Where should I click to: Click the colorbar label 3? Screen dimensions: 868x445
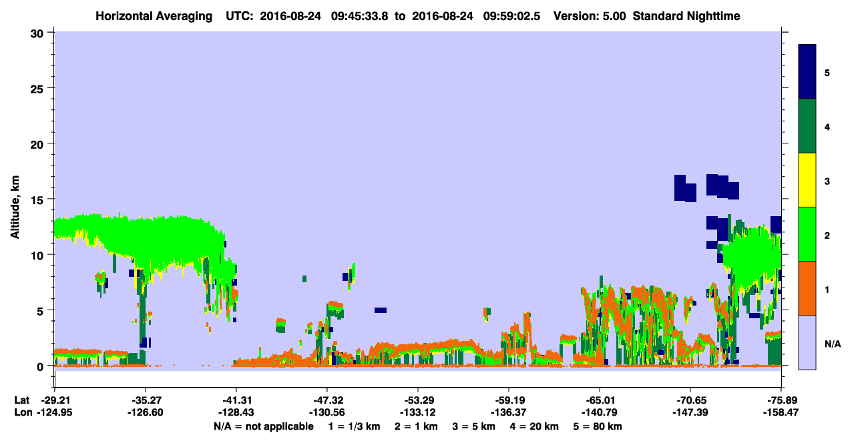(x=827, y=181)
